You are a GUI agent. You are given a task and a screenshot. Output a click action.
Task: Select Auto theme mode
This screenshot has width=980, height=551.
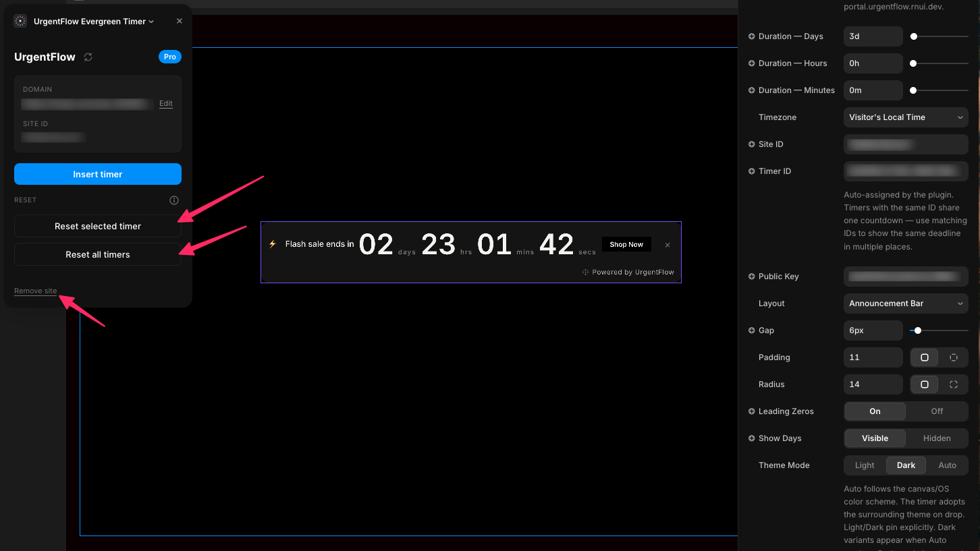948,465
